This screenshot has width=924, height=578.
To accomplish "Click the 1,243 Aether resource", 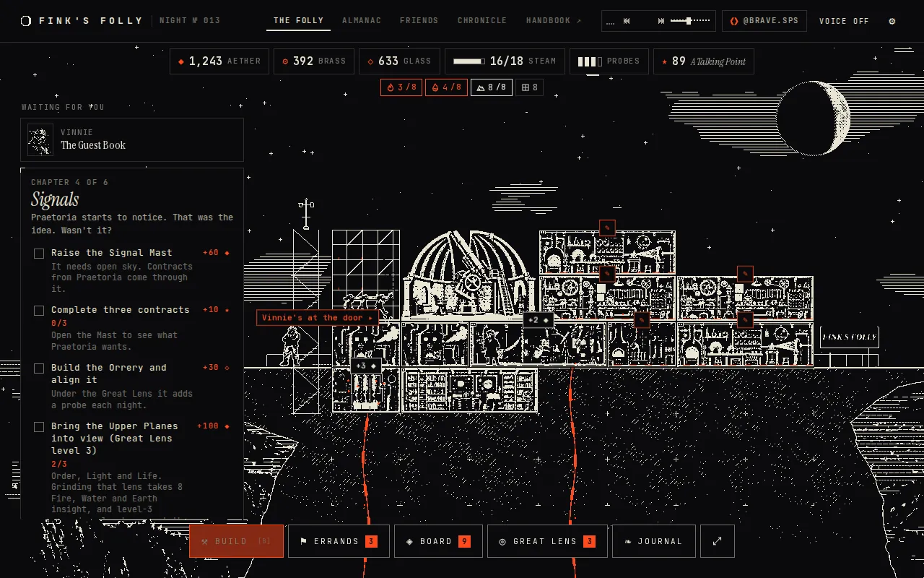I will point(219,61).
